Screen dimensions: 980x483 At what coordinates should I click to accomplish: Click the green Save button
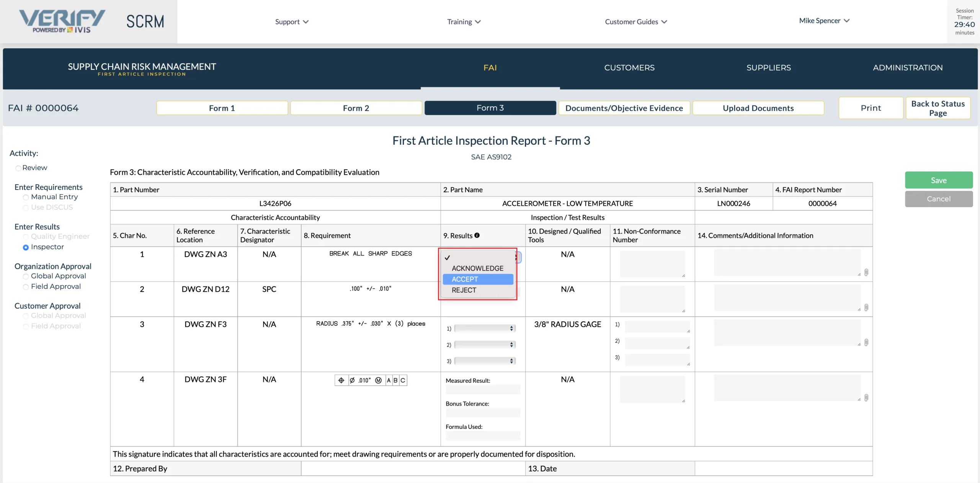(x=939, y=180)
